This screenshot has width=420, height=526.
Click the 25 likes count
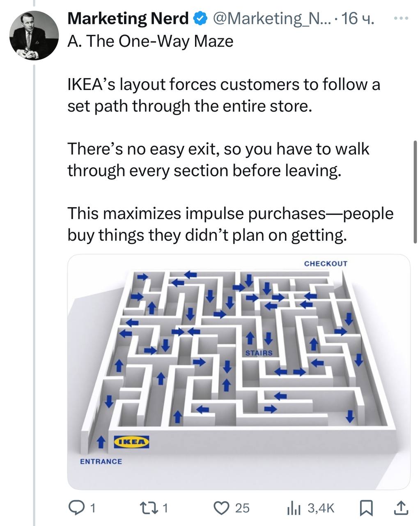(x=242, y=509)
